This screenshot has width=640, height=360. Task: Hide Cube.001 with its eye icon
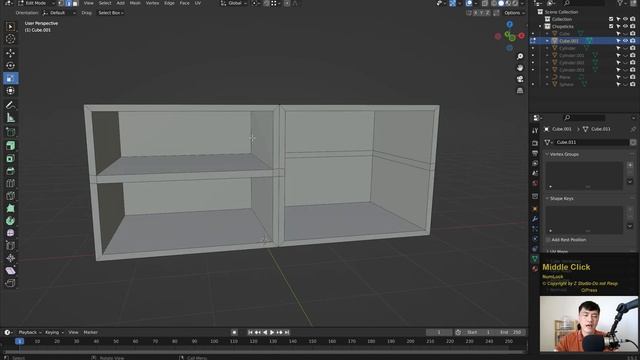[625, 41]
